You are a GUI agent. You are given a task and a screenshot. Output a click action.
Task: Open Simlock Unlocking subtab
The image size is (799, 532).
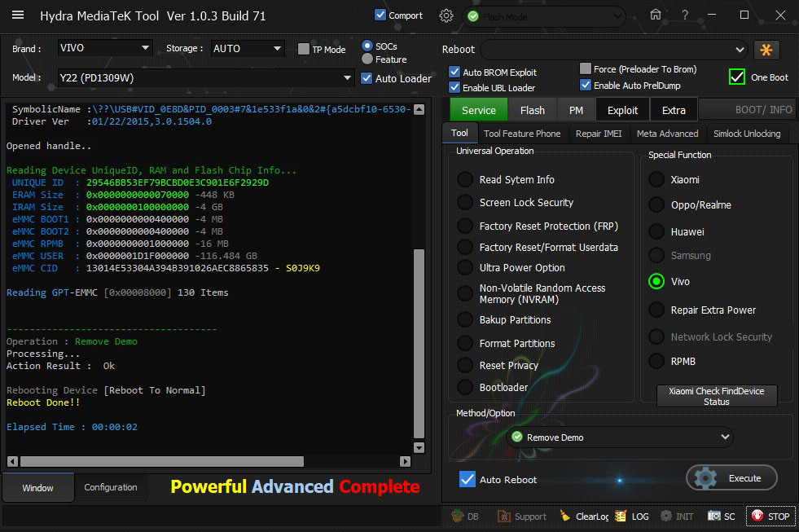[747, 134]
